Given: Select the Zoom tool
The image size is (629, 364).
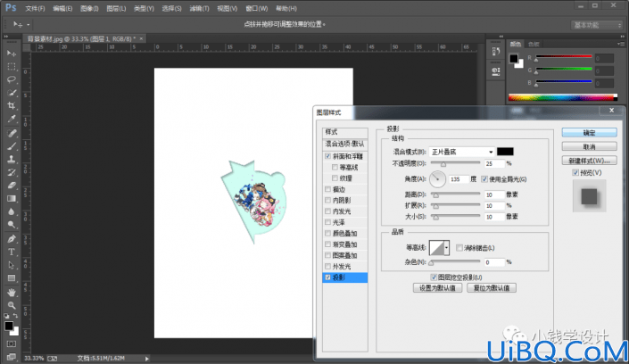Looking at the screenshot, I should click(12, 305).
